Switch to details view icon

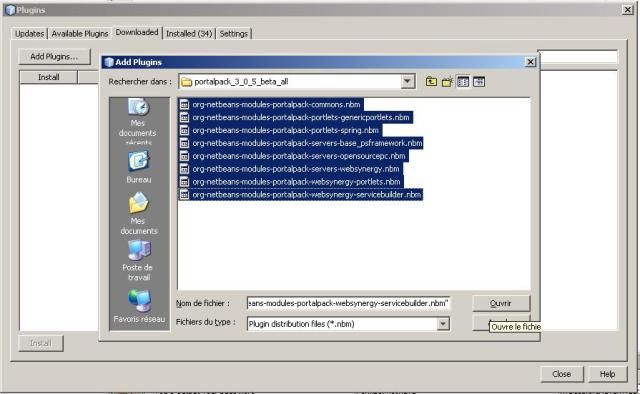[x=479, y=82]
